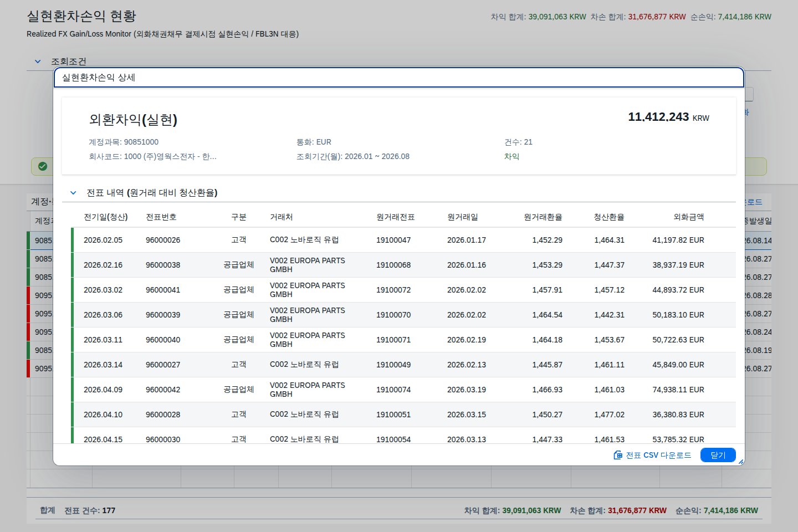This screenshot has height=532, width=798.
Task: Click the 닫기 button
Action: click(718, 455)
